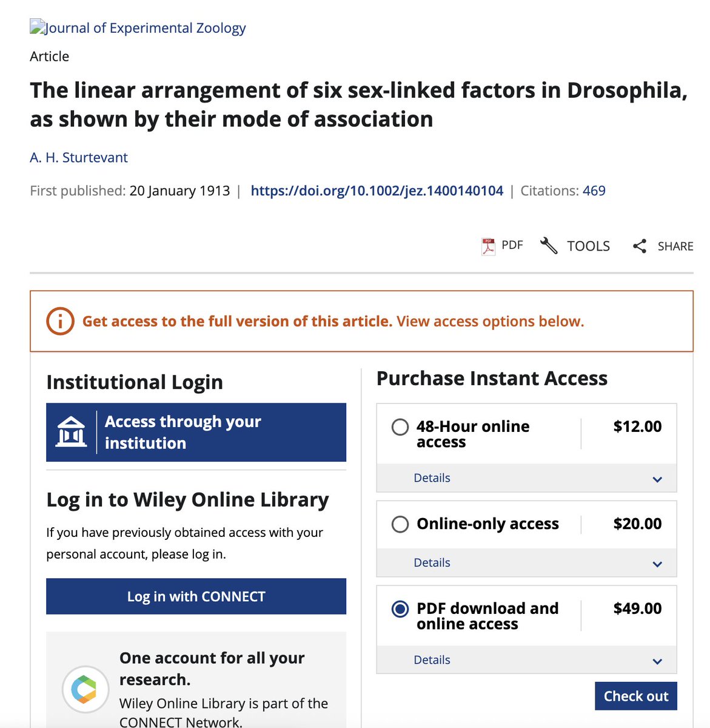Click the CONNECT Network logo
Screen dimensions: 710x728
pos(85,690)
